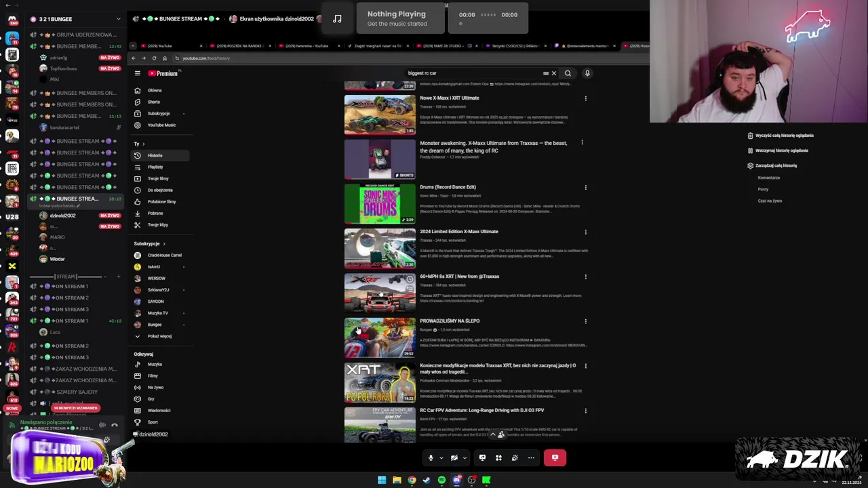Open the YouTube hamburger guide menu
Image resolution: width=868 pixels, height=488 pixels.
[137, 73]
